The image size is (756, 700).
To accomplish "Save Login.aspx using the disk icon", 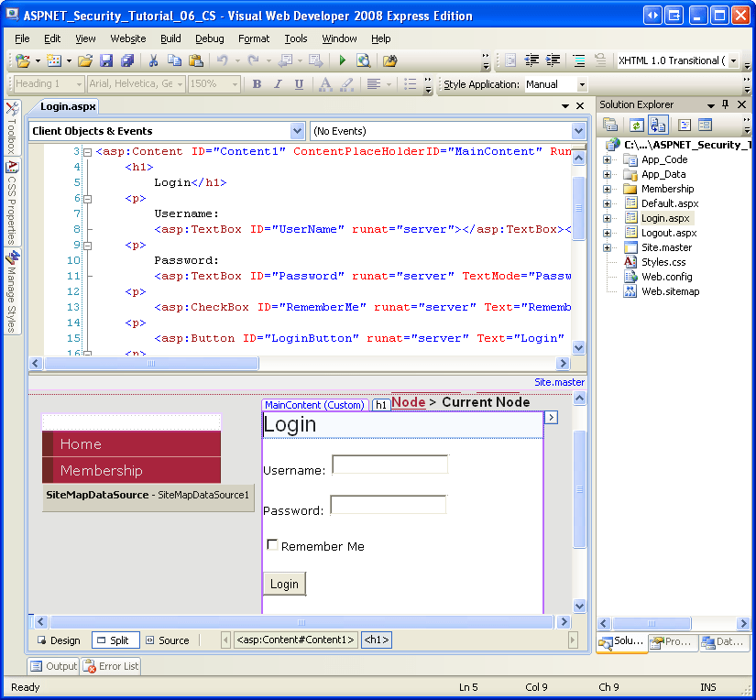I will point(106,60).
